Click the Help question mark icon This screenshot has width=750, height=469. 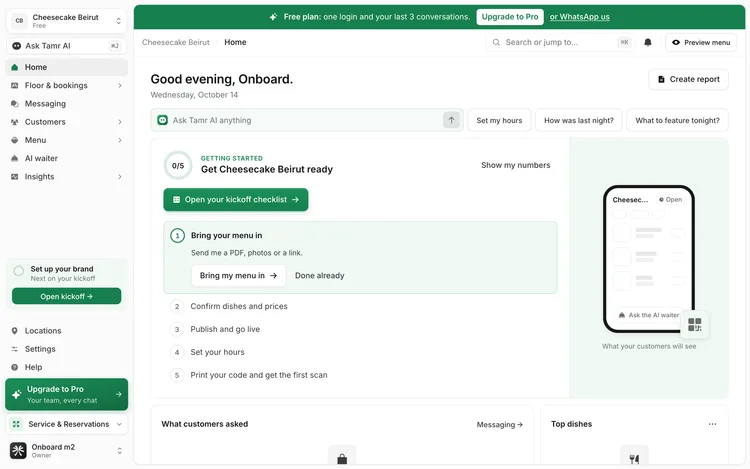[x=15, y=367]
